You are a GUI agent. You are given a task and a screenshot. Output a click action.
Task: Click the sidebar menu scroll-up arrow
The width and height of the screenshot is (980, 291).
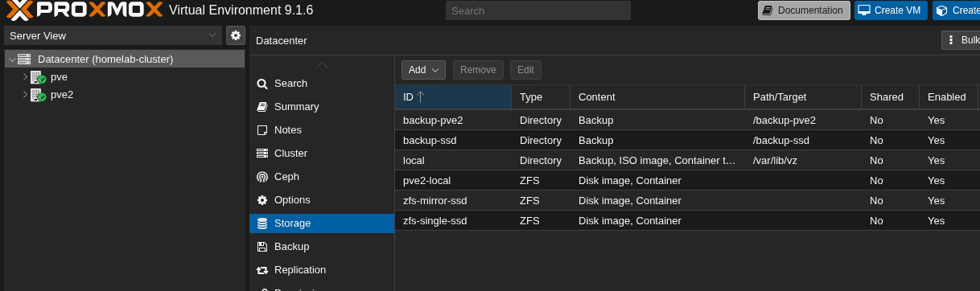click(x=322, y=64)
